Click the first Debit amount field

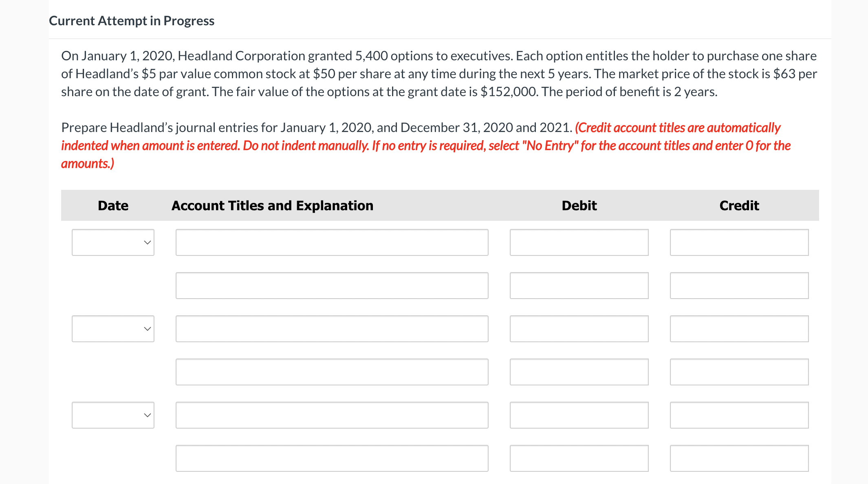(x=579, y=242)
